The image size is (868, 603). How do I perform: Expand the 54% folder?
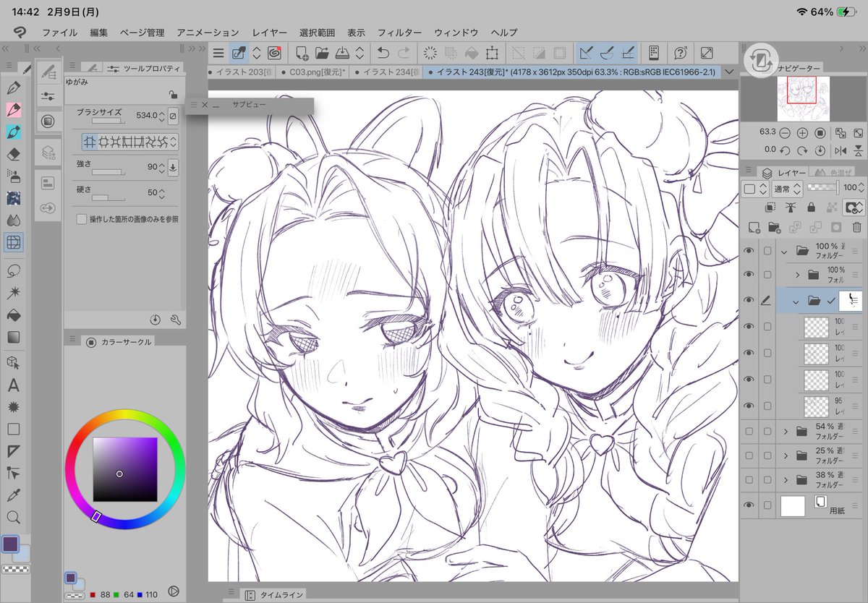786,432
